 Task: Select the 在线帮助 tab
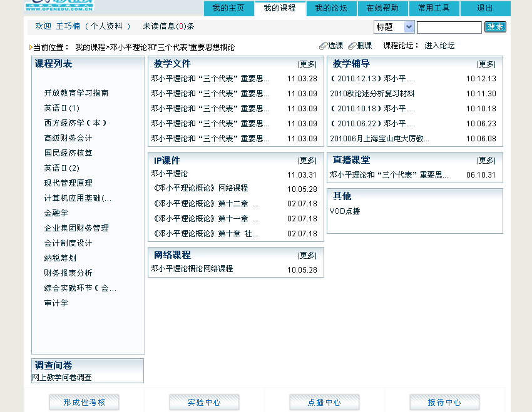(382, 8)
